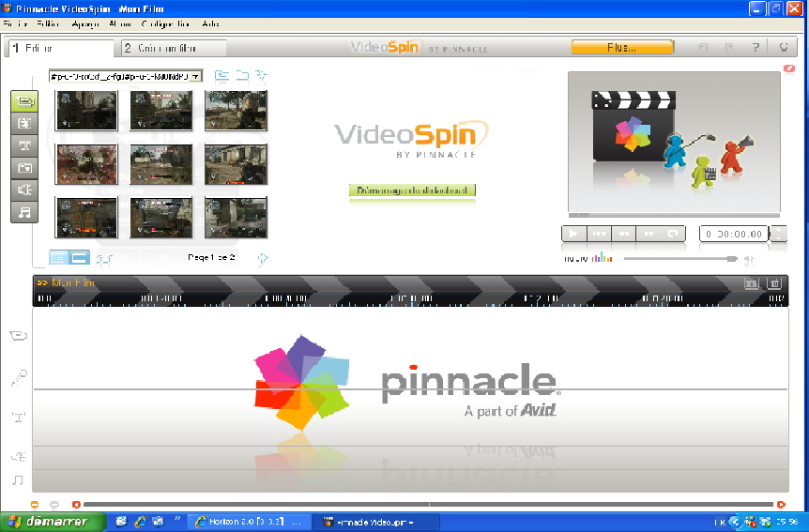Click the title track T icon
The image size is (809, 532).
[x=19, y=417]
